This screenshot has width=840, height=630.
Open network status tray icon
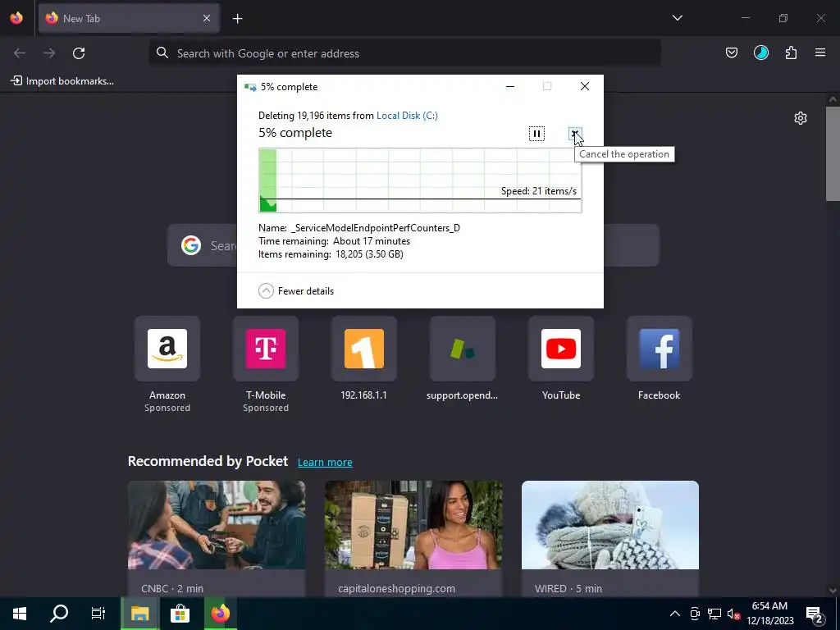pos(714,614)
